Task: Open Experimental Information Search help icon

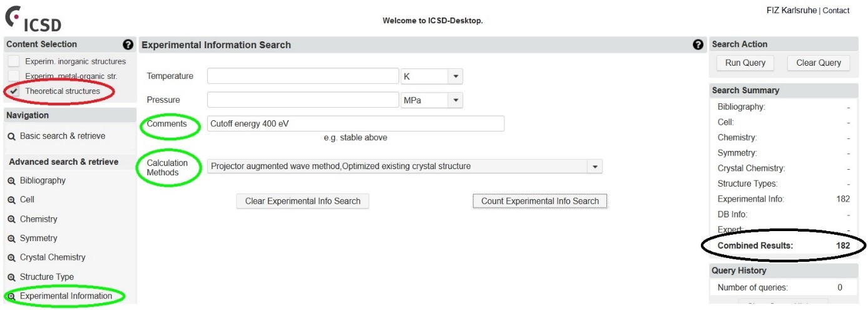Action: [x=698, y=45]
